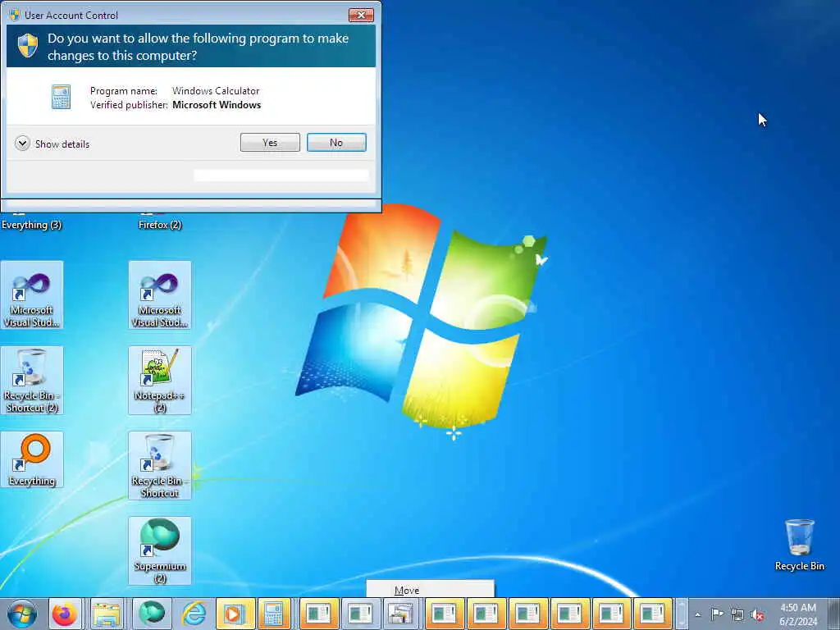Click Yes in the User Account Control dialog
The height and width of the screenshot is (630, 840).
pyautogui.click(x=270, y=143)
